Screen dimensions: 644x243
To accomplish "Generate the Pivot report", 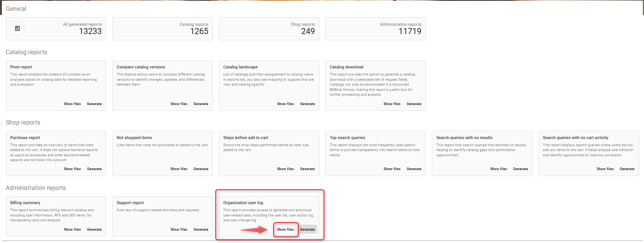I will coord(94,104).
